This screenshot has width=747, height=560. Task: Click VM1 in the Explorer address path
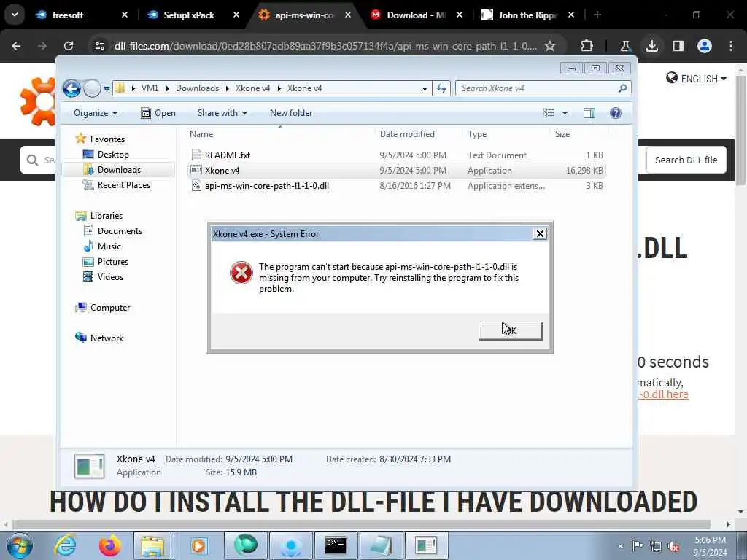coord(150,88)
